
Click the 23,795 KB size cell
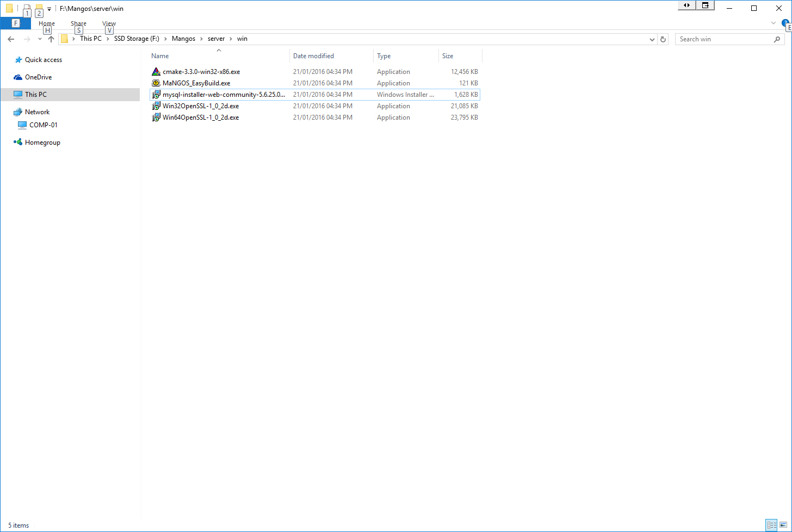[464, 117]
